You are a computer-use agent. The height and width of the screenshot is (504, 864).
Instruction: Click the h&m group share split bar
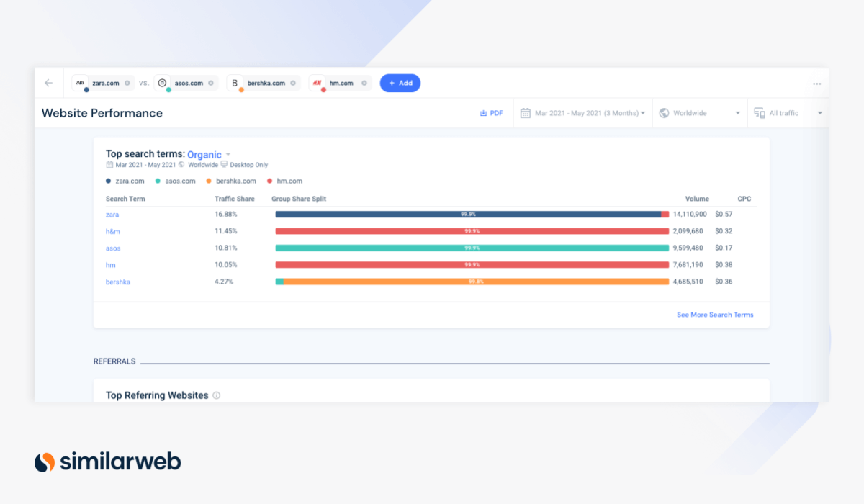[x=472, y=231]
